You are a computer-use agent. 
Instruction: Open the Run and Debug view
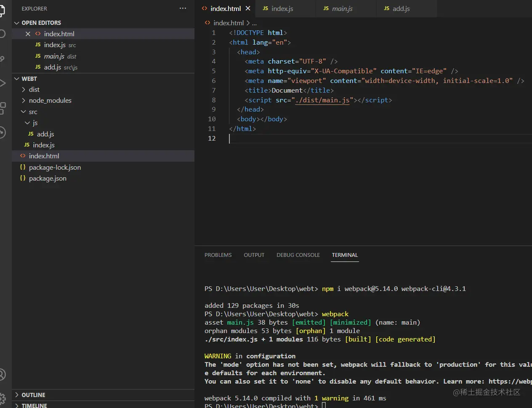pos(2,83)
